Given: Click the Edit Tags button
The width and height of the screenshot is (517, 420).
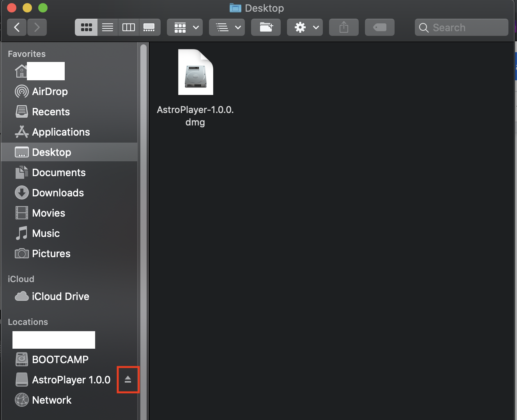Looking at the screenshot, I should point(380,27).
